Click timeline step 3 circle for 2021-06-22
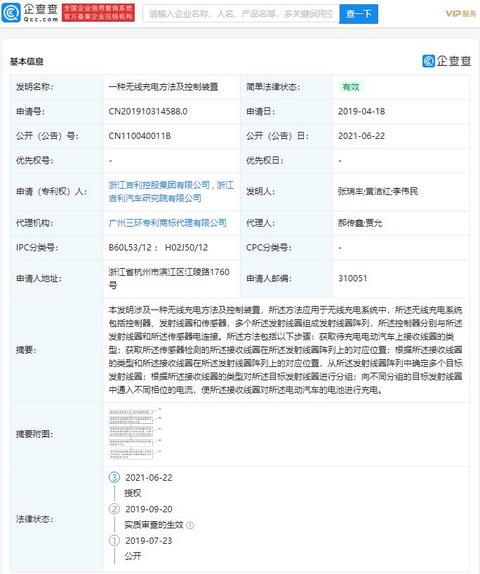The width and height of the screenshot is (480, 574). [x=114, y=477]
